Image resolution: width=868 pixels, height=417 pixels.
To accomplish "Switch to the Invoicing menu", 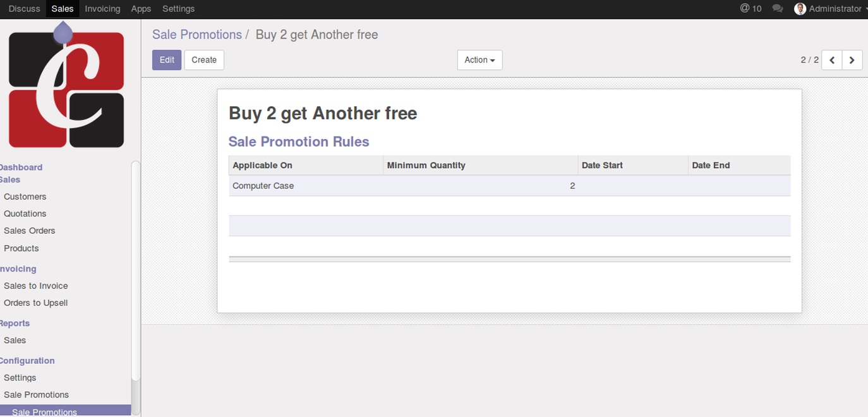I will coord(102,9).
